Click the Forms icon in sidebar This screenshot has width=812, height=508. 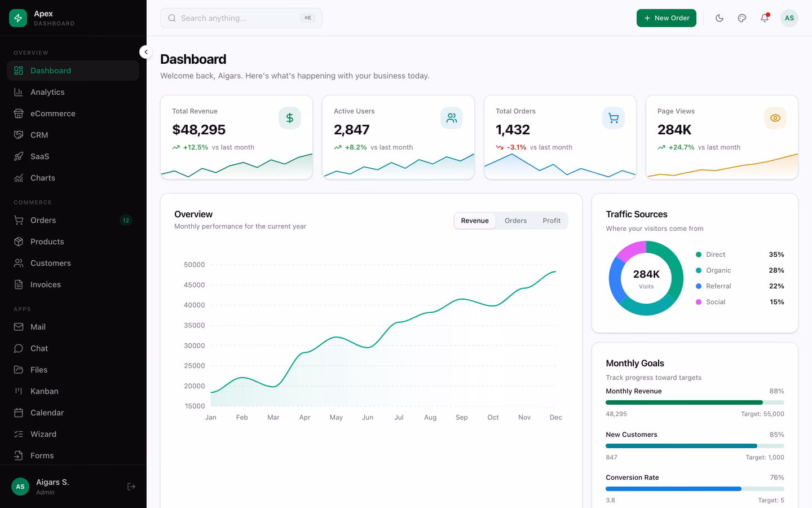click(x=19, y=456)
